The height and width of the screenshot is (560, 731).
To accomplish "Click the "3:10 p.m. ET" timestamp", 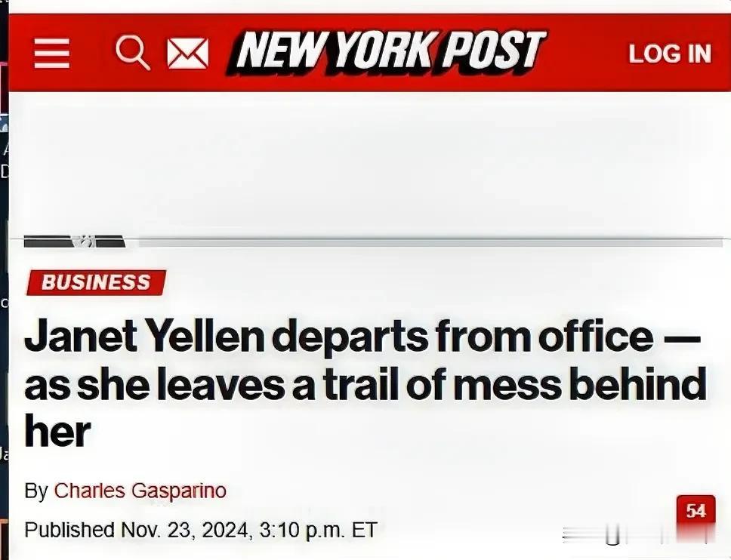I will pyautogui.click(x=317, y=529).
